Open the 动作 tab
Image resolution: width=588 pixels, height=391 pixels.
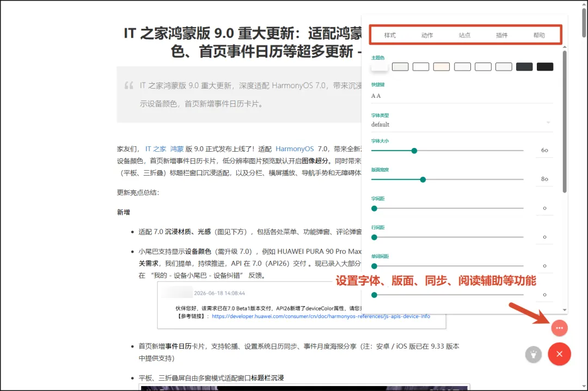[427, 35]
